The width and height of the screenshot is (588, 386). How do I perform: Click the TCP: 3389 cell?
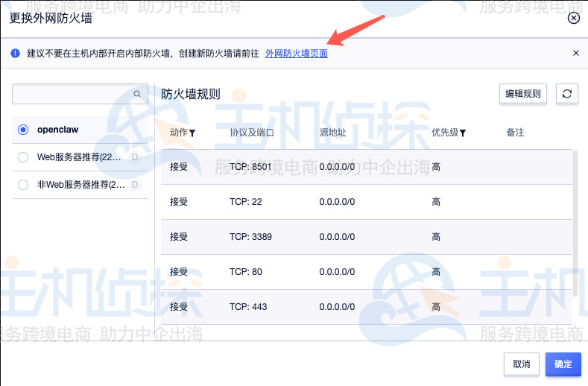[250, 237]
